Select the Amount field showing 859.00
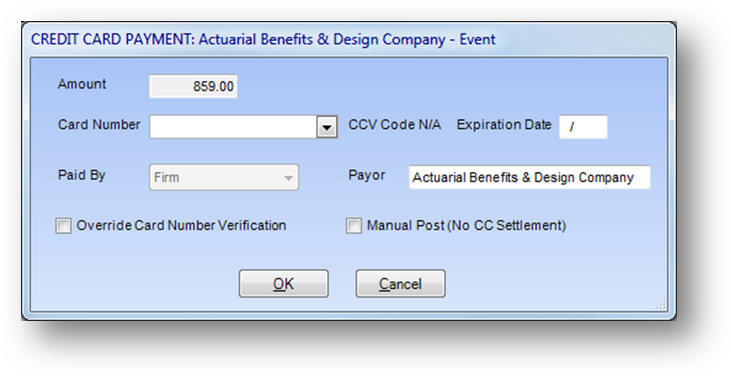Image resolution: width=731 pixels, height=376 pixels. coord(193,87)
